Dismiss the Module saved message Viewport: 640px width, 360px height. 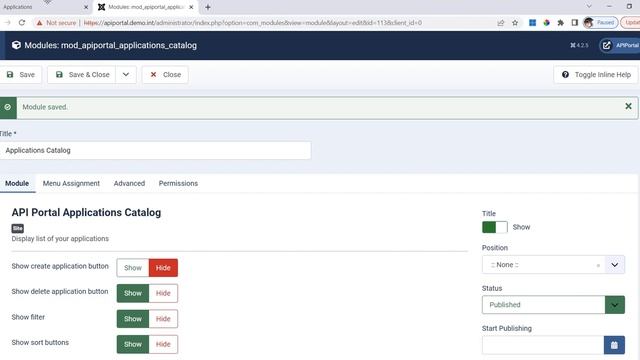628,106
